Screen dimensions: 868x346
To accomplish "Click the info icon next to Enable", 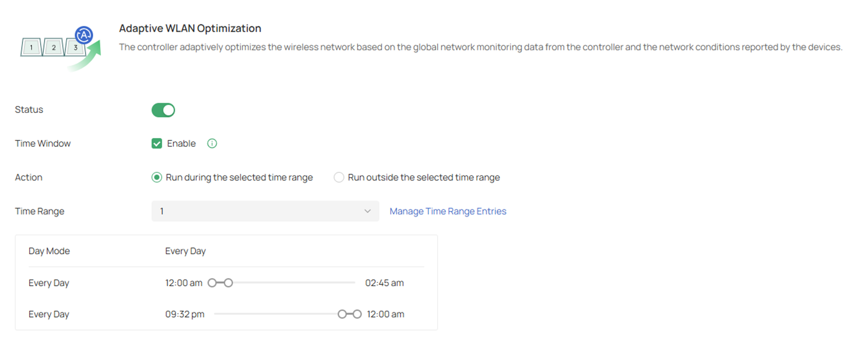I will tap(212, 143).
